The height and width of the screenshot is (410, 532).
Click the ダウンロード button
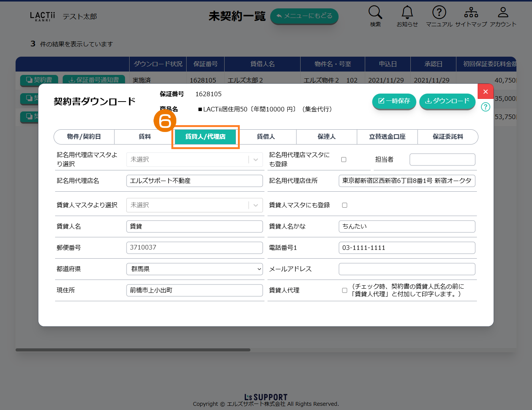(447, 101)
